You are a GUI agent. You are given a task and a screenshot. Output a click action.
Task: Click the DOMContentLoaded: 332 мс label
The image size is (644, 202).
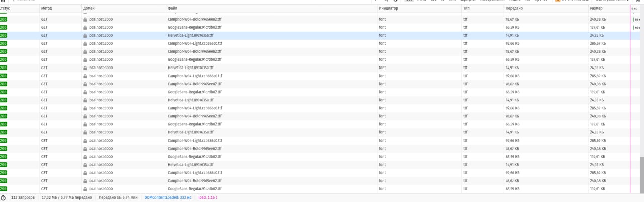168,198
